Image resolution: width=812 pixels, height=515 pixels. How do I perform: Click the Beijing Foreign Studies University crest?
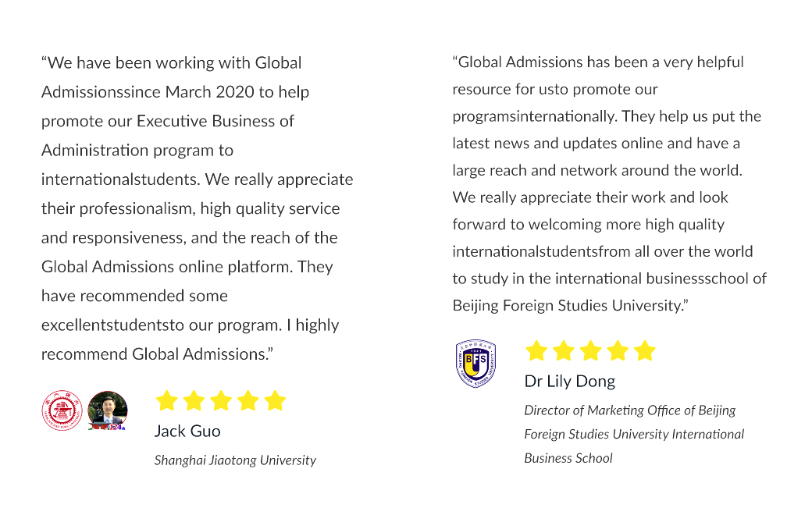pos(476,364)
